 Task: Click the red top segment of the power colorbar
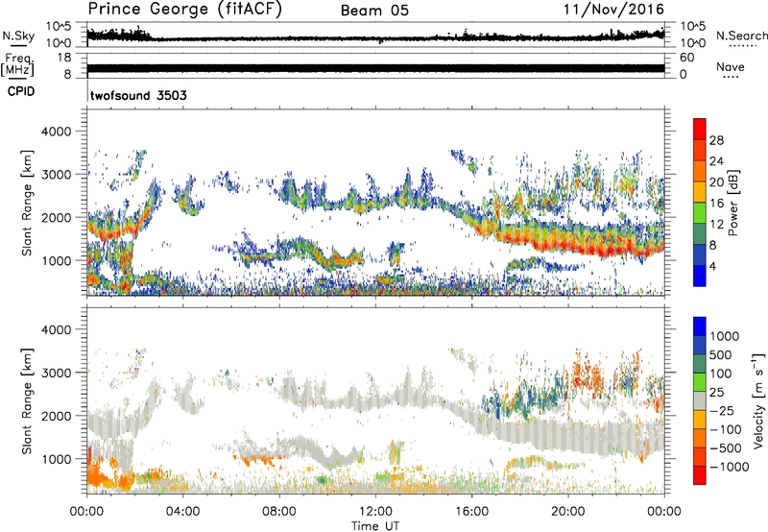700,130
